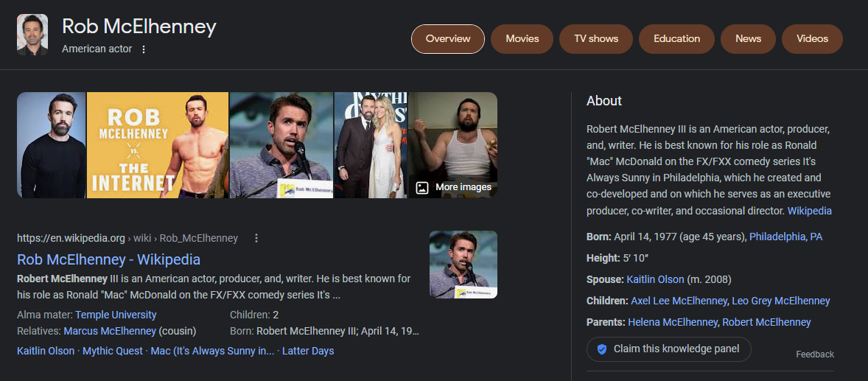Open the large microphone panel photo in gallery
This screenshot has height=381, width=868.
coord(281,145)
